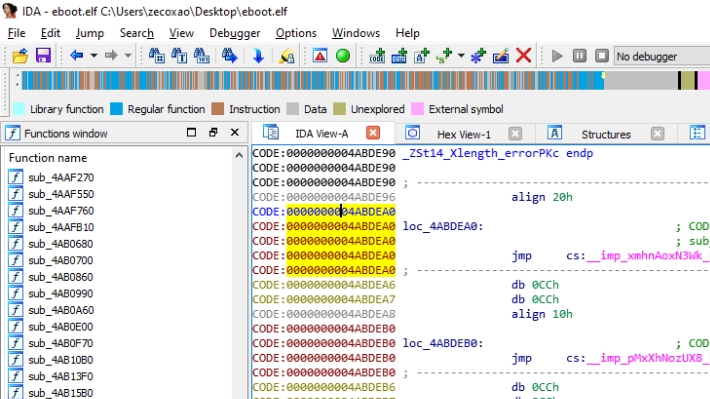710x399 pixels.
Task: Select function sub_4AAF550 in the list
Action: 61,194
